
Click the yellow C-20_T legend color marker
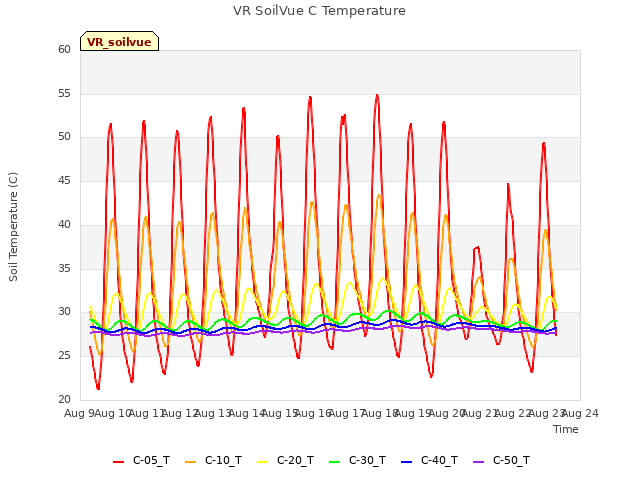(262, 462)
